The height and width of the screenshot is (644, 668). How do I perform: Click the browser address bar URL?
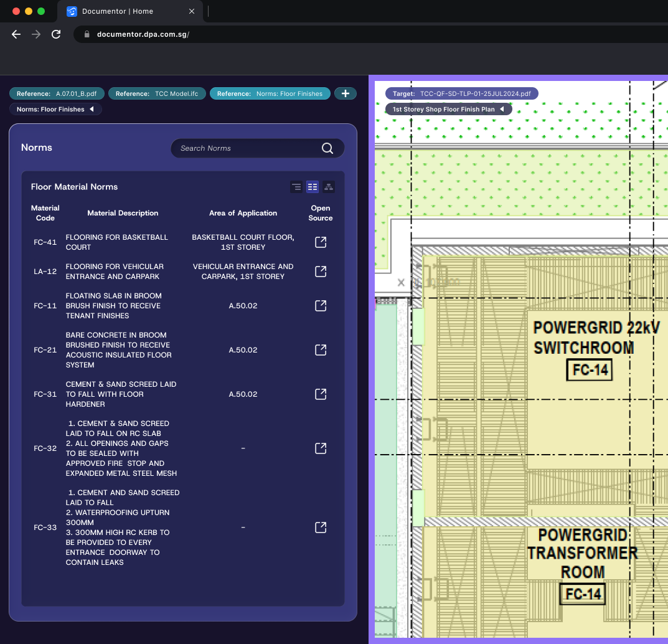tap(143, 34)
